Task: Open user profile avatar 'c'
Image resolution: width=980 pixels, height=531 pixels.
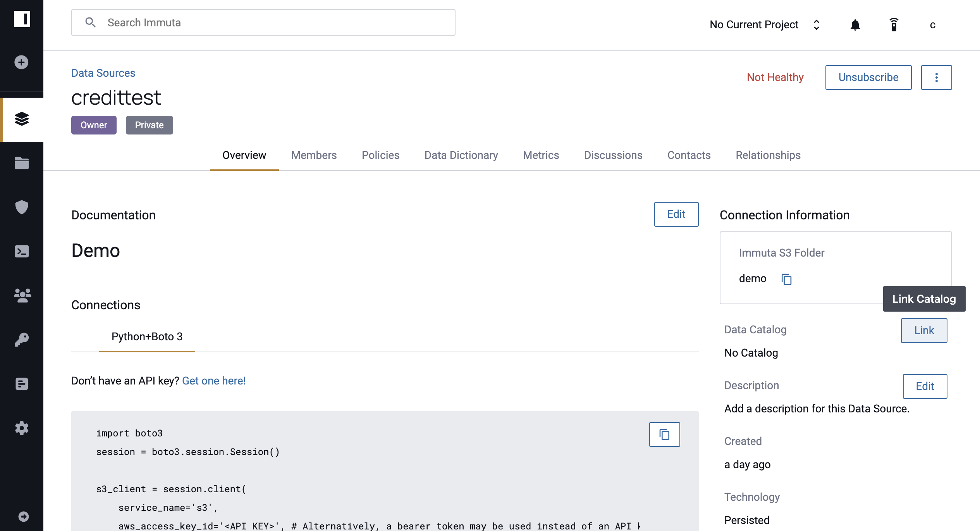Action: pyautogui.click(x=932, y=25)
